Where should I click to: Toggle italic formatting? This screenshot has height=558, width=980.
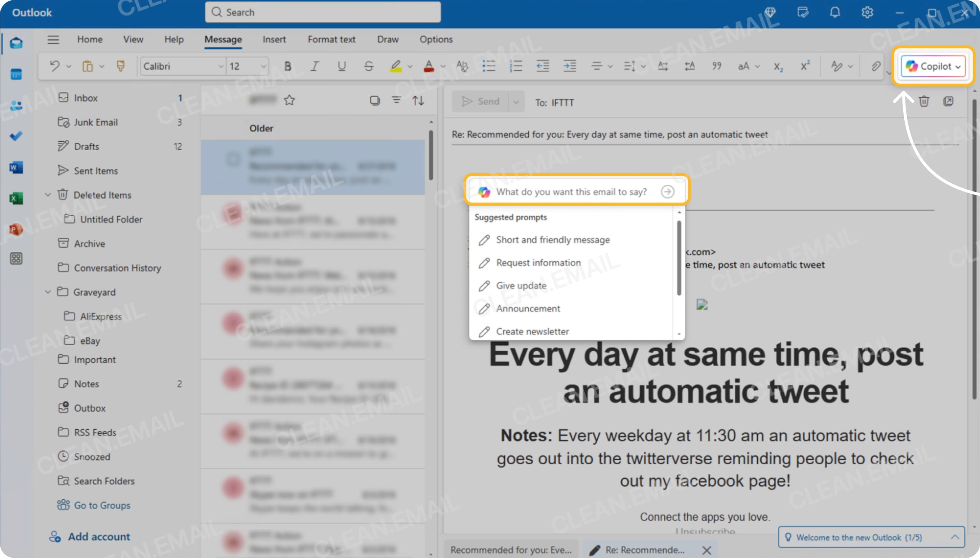point(314,66)
